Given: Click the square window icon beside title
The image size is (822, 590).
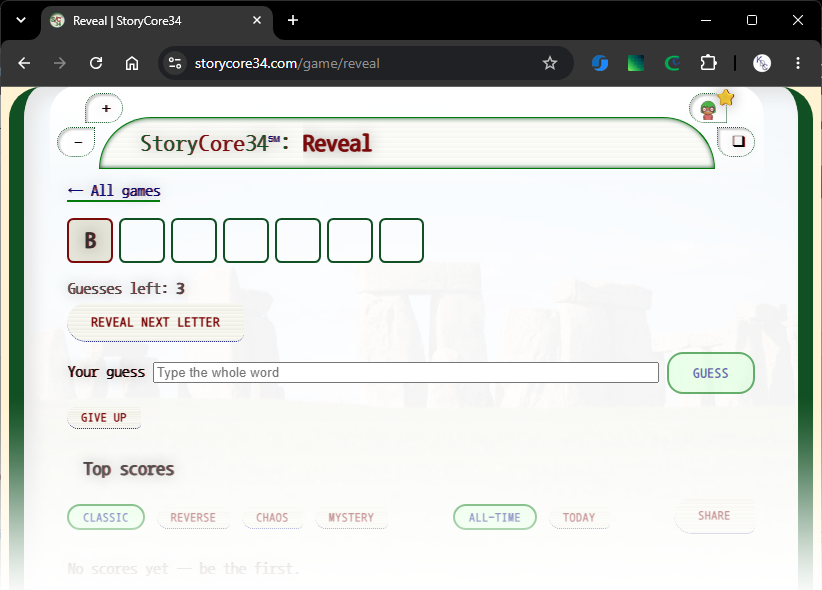Looking at the screenshot, I should 737,142.
